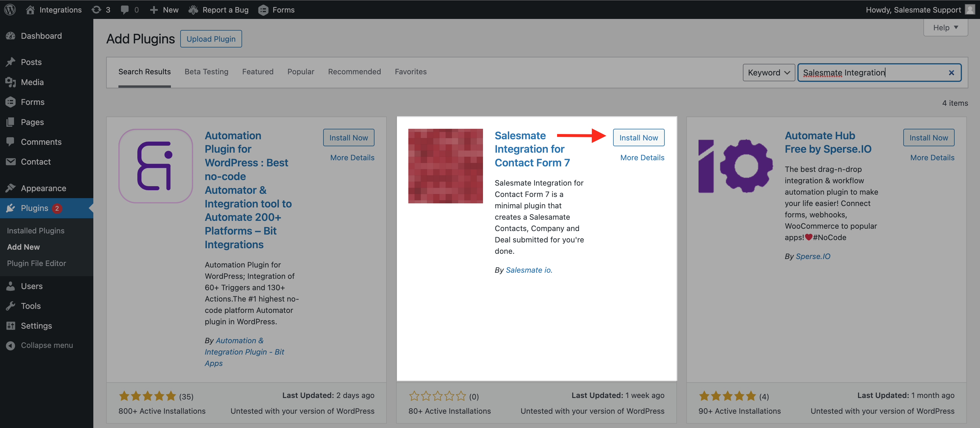Switch to the Beta Testing tab
Image resolution: width=980 pixels, height=428 pixels.
[206, 72]
